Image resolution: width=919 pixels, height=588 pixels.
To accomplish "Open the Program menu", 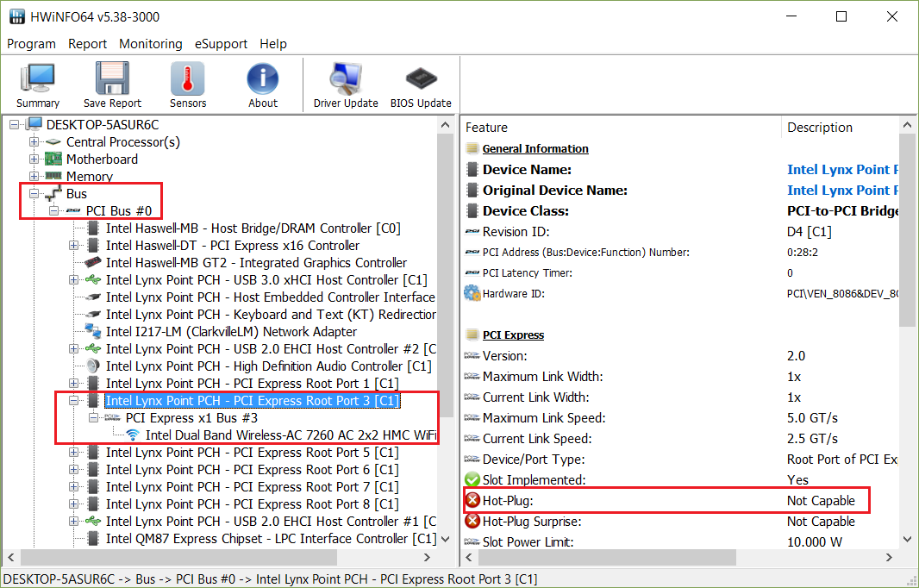I will coord(31,44).
